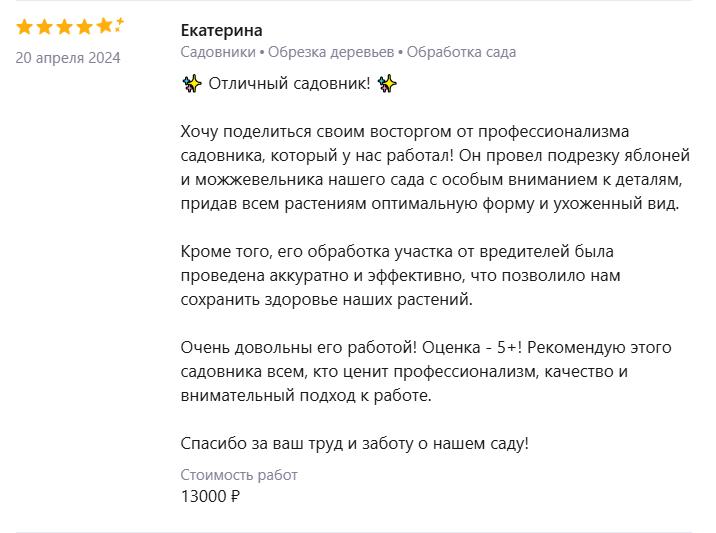Click the third rating star
The height and width of the screenshot is (533, 716).
[65, 26]
